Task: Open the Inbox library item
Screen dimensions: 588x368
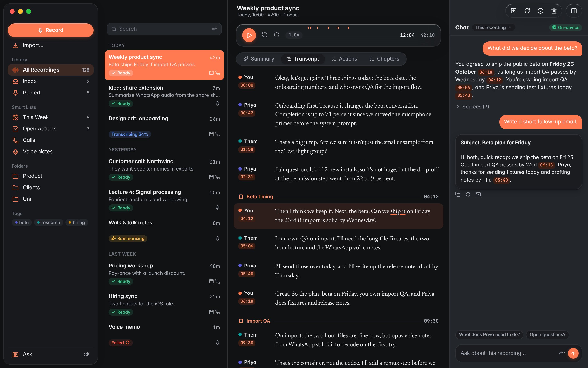Action: click(51, 81)
